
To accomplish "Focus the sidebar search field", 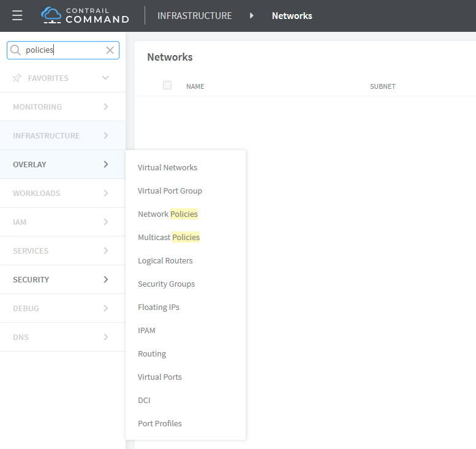I will (x=61, y=50).
